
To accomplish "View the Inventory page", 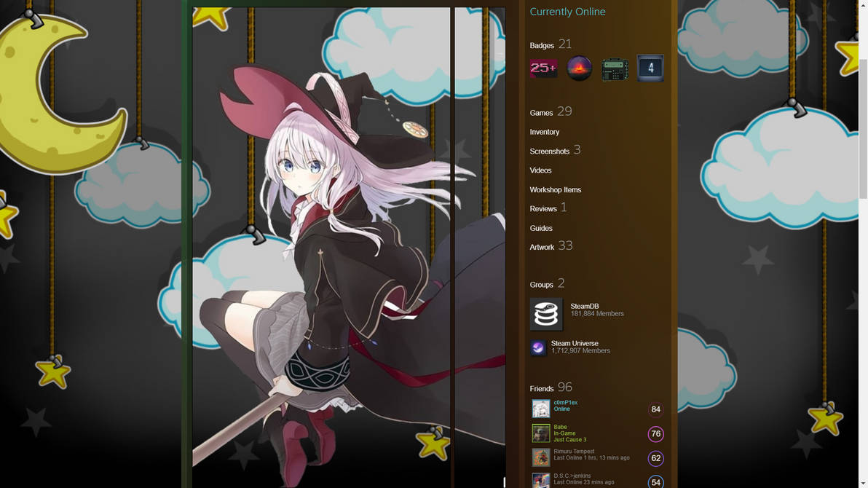I will tap(545, 132).
